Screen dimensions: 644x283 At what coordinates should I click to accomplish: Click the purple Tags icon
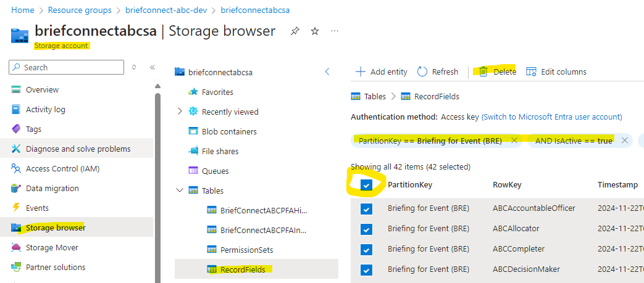(16, 129)
